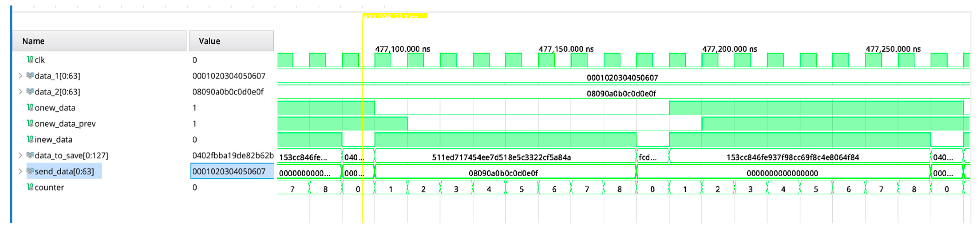Image resolution: width=980 pixels, height=232 pixels.
Task: Click the 511ed717454ee7d5 segment in data_to_save waveform
Action: click(x=501, y=157)
